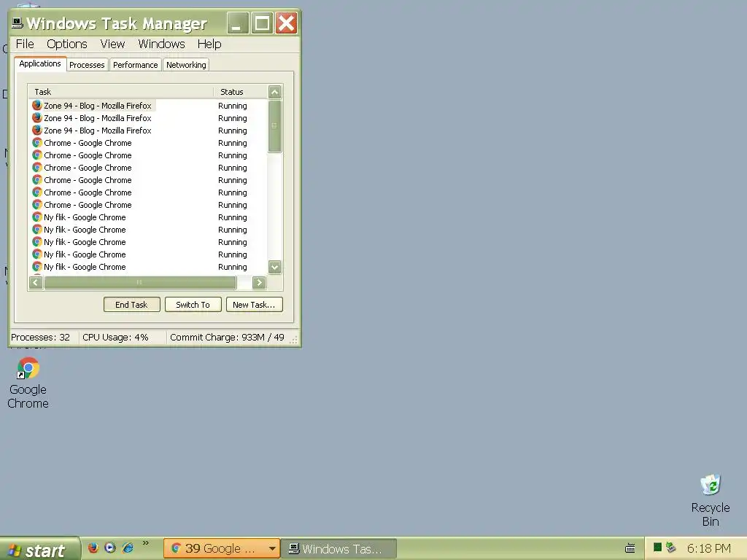Switch to the Networking tab
747x560 pixels.
coord(186,65)
